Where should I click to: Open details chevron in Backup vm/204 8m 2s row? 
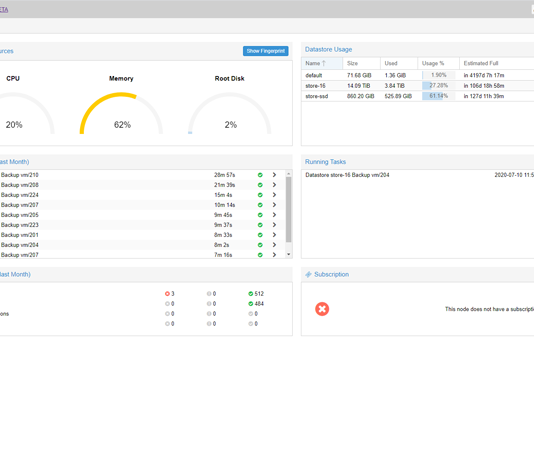[x=274, y=245]
